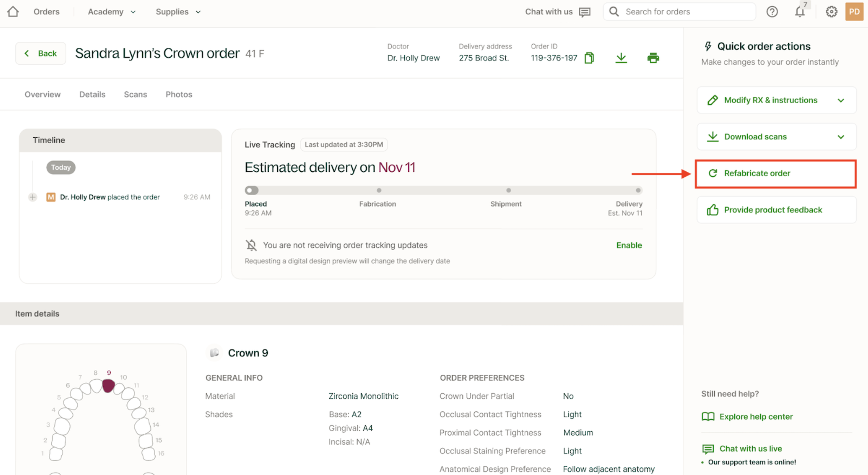Click the home icon in top navigation
868x475 pixels.
13,11
